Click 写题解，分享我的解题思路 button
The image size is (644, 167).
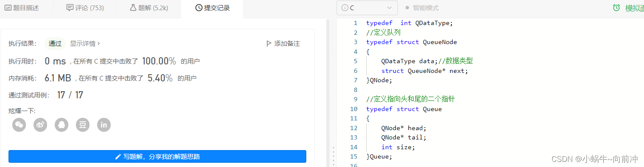click(x=157, y=156)
